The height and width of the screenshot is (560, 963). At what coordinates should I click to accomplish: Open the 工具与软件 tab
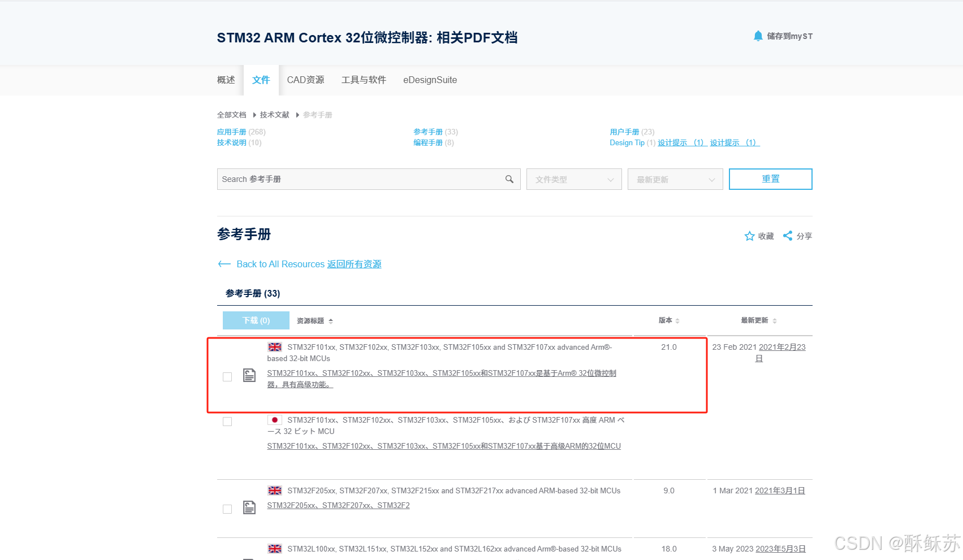(x=364, y=80)
